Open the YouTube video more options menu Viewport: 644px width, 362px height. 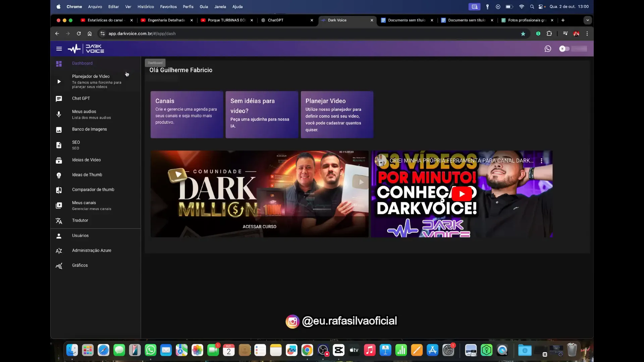[x=541, y=161]
